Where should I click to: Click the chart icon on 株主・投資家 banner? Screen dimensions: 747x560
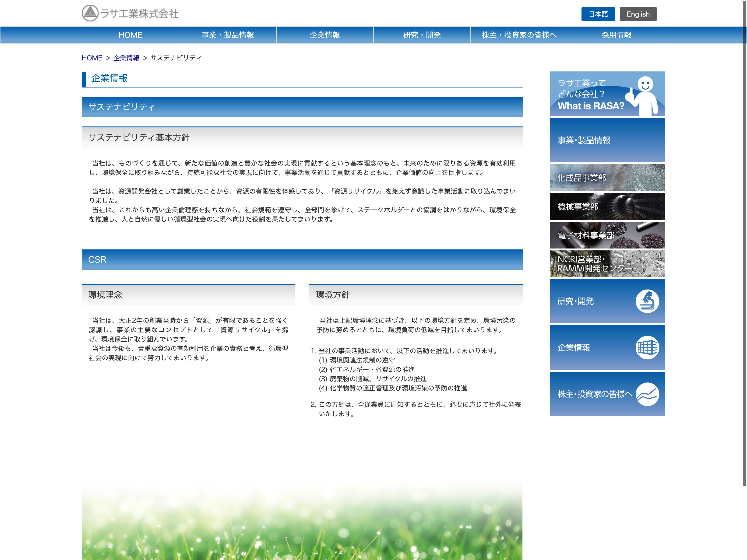pos(647,394)
